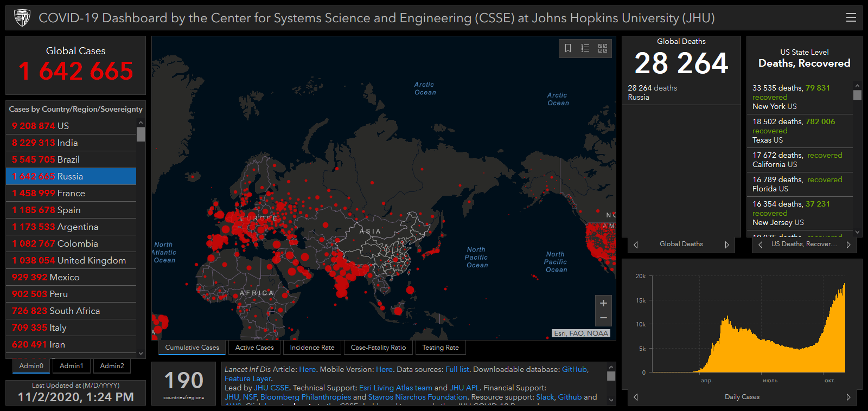The height and width of the screenshot is (411, 868).
Task: Select Mexico in the country list
Action: pyautogui.click(x=71, y=277)
